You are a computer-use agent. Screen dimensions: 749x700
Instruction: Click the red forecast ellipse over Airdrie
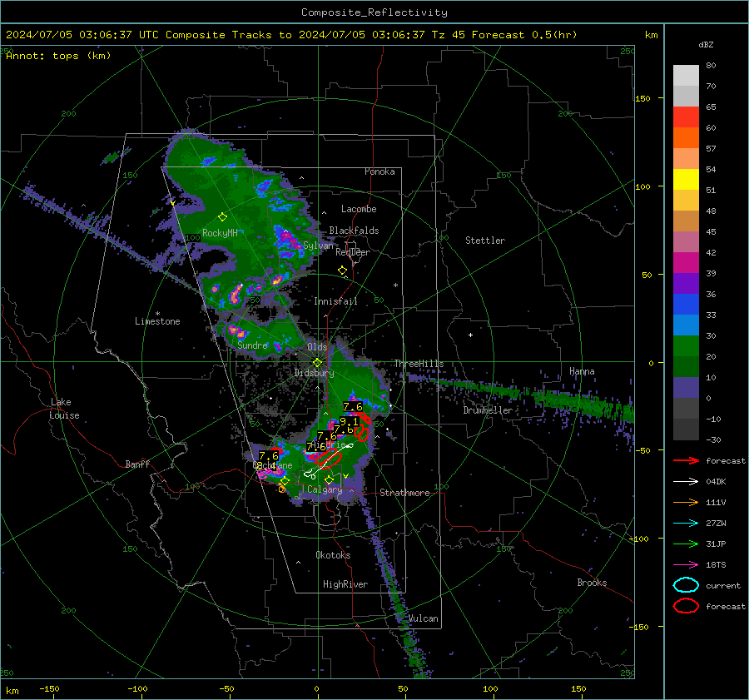(x=328, y=459)
